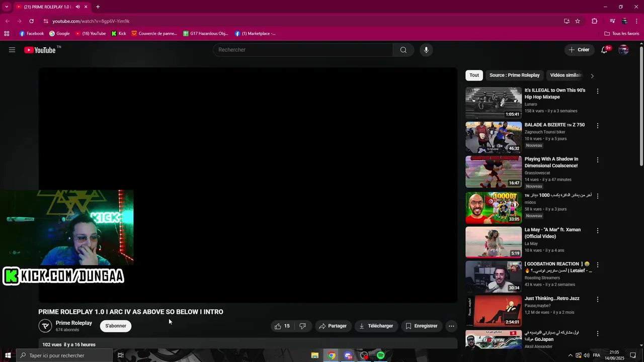
Task: Show more filter chips with right arrow
Action: click(x=592, y=76)
